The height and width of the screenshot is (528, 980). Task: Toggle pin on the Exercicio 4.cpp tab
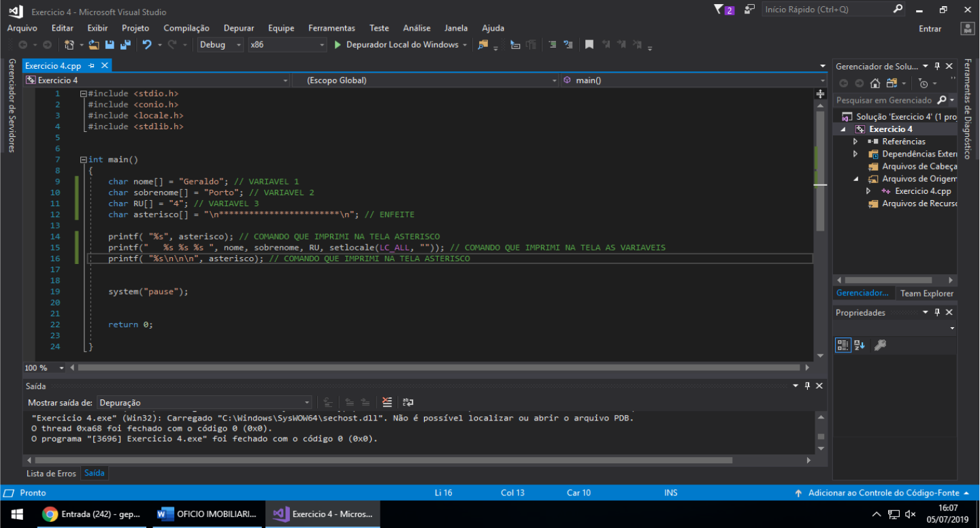point(92,66)
